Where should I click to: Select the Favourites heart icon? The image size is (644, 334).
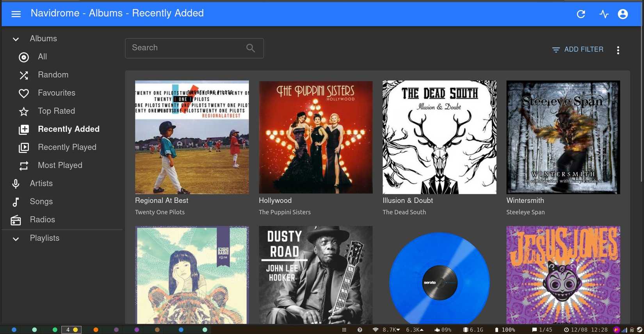[x=24, y=93]
